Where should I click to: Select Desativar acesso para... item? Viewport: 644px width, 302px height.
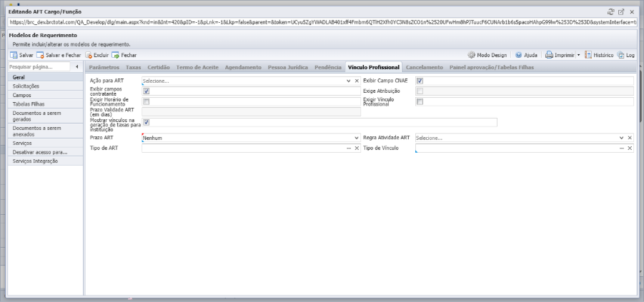(45, 152)
